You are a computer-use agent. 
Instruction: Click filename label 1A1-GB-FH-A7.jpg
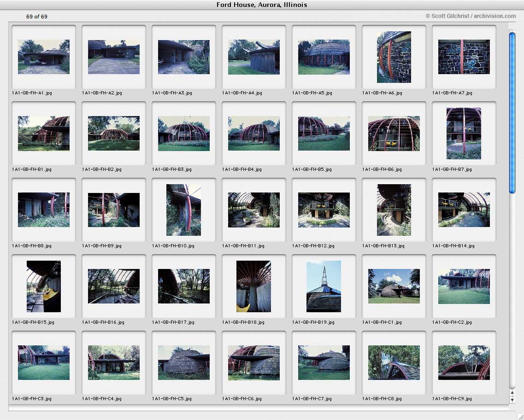(452, 93)
